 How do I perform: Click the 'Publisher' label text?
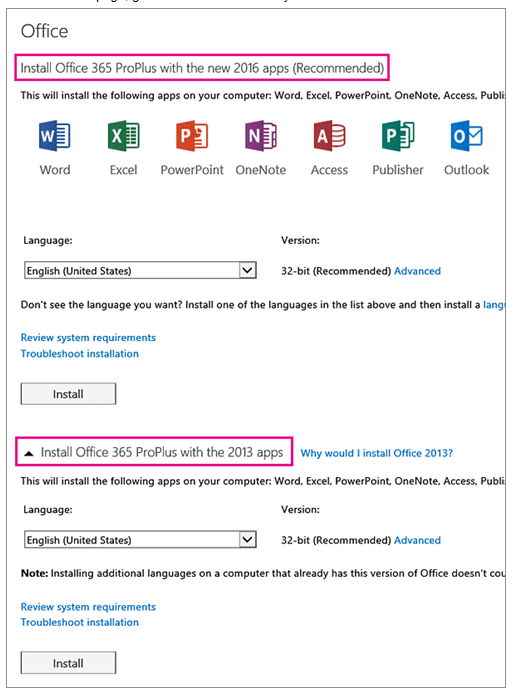pos(398,170)
